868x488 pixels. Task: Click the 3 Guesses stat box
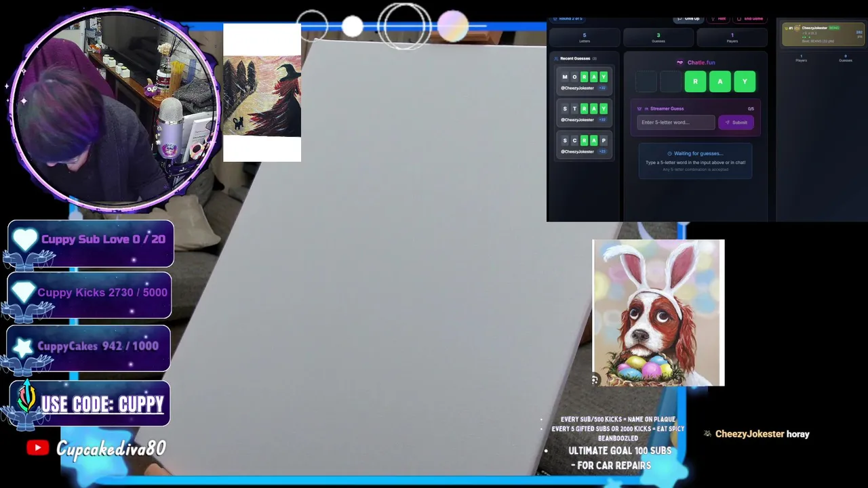click(658, 37)
